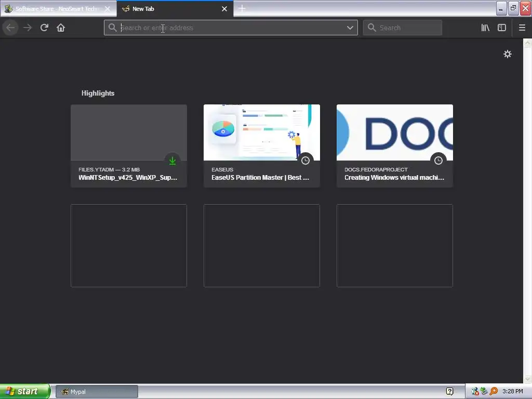532x399 pixels.
Task: Minimize the browser window
Action: pyautogui.click(x=501, y=8)
